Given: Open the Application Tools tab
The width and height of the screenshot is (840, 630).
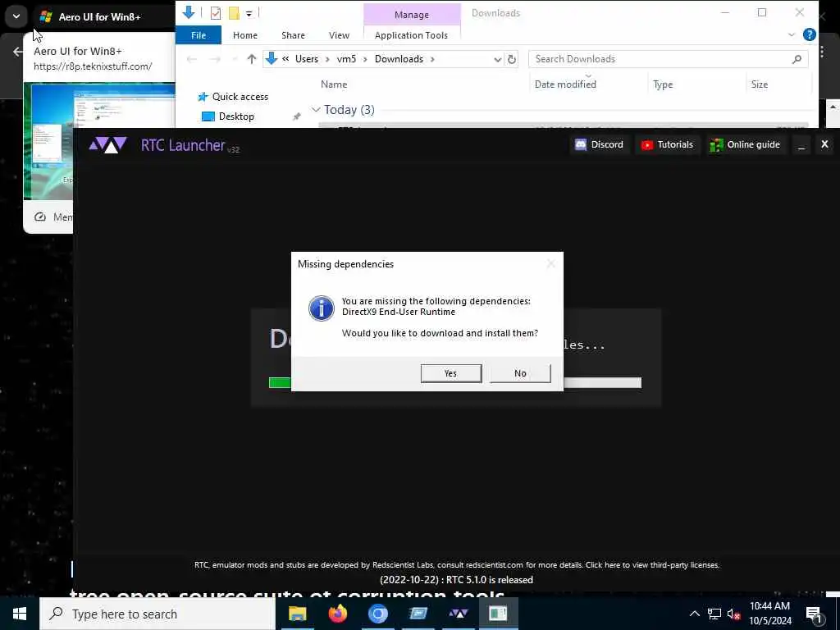Looking at the screenshot, I should tap(412, 35).
